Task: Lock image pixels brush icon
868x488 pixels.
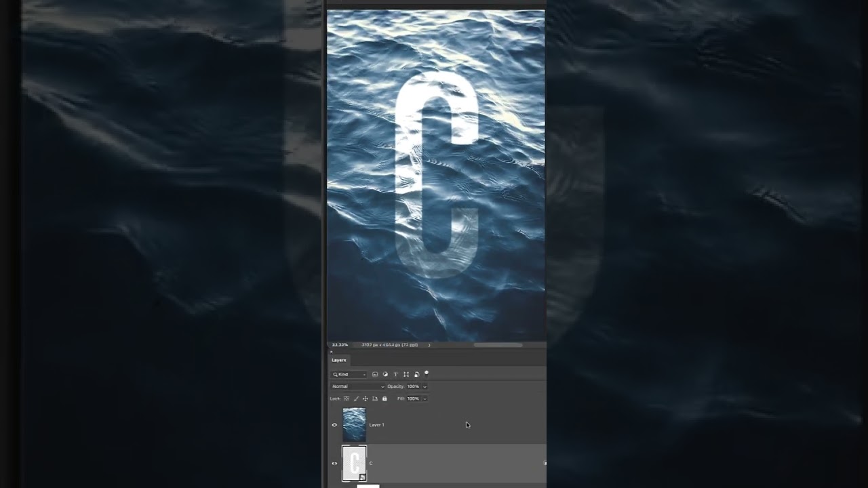Action: coord(356,399)
